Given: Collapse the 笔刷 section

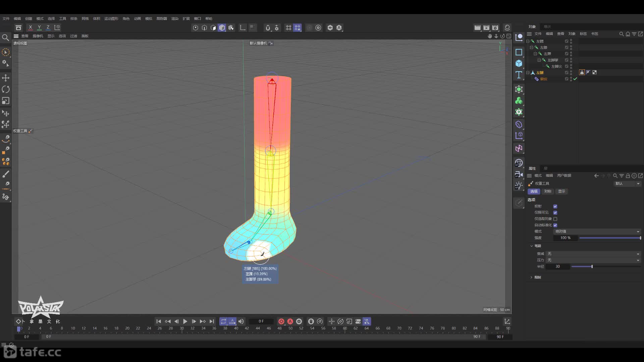Looking at the screenshot, I should pos(532,246).
